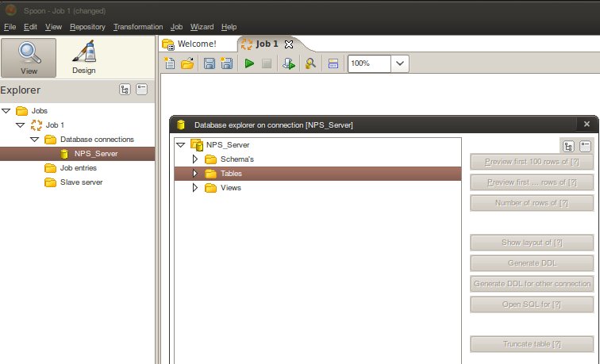
Task: Click the Spoon application window icon
Action: click(x=11, y=10)
